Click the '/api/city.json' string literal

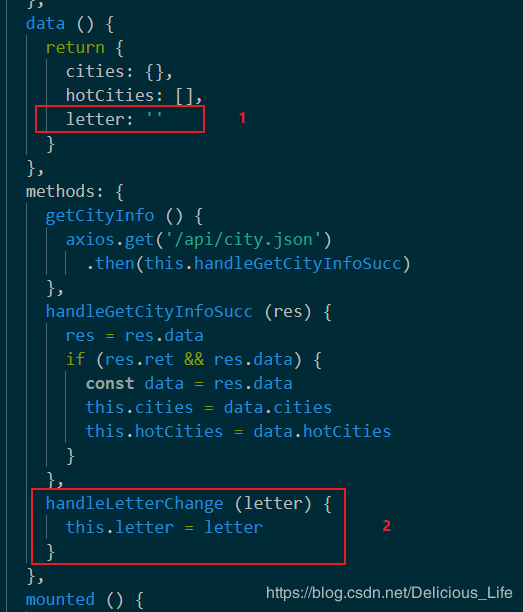243,240
